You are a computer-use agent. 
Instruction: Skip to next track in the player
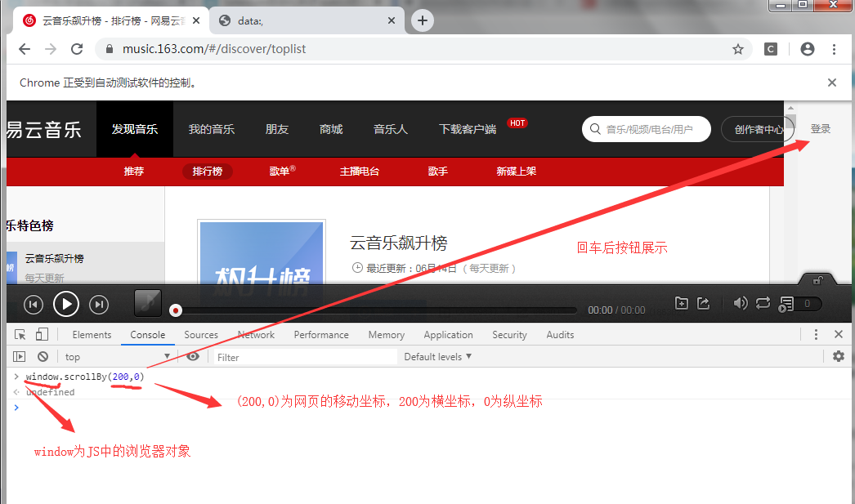[x=99, y=305]
